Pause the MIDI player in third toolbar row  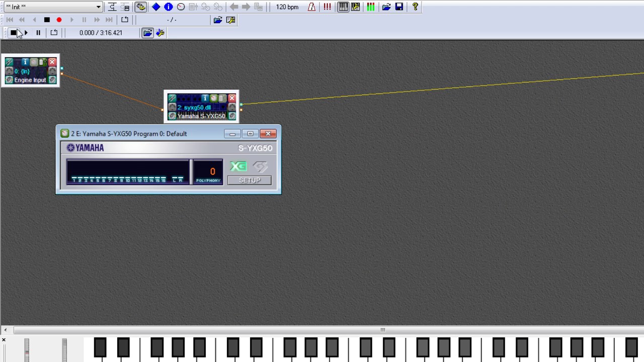coord(38,33)
